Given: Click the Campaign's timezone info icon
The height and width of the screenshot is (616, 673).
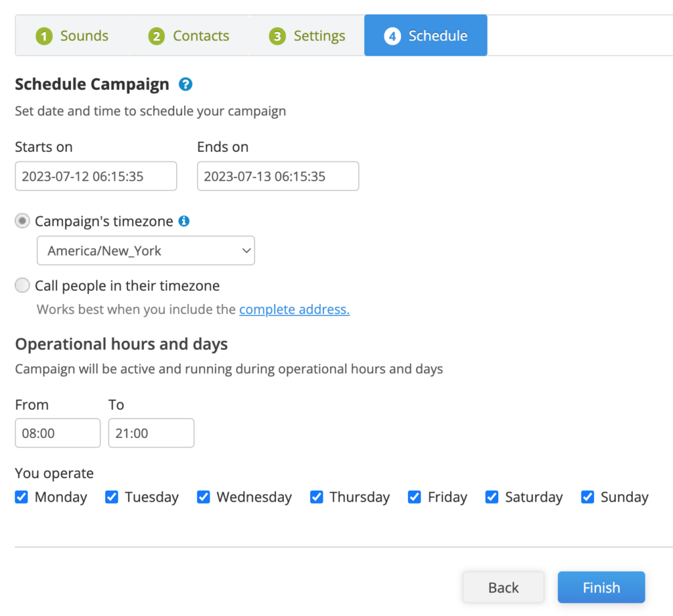Looking at the screenshot, I should click(184, 221).
